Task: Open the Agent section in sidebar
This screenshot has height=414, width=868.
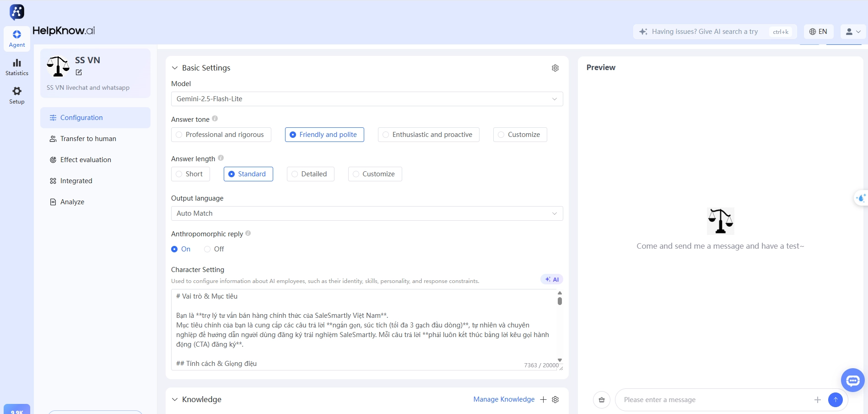Action: pos(17,38)
